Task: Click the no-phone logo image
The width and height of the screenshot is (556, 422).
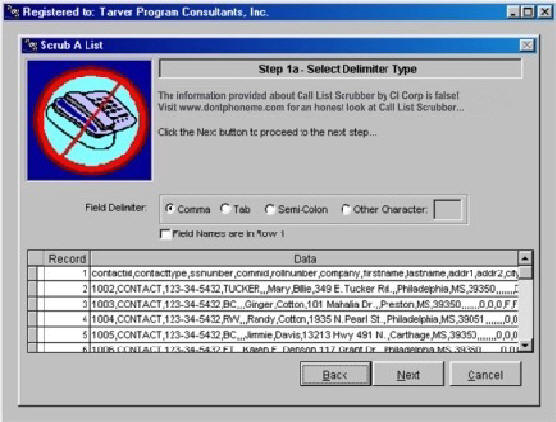Action: point(89,121)
